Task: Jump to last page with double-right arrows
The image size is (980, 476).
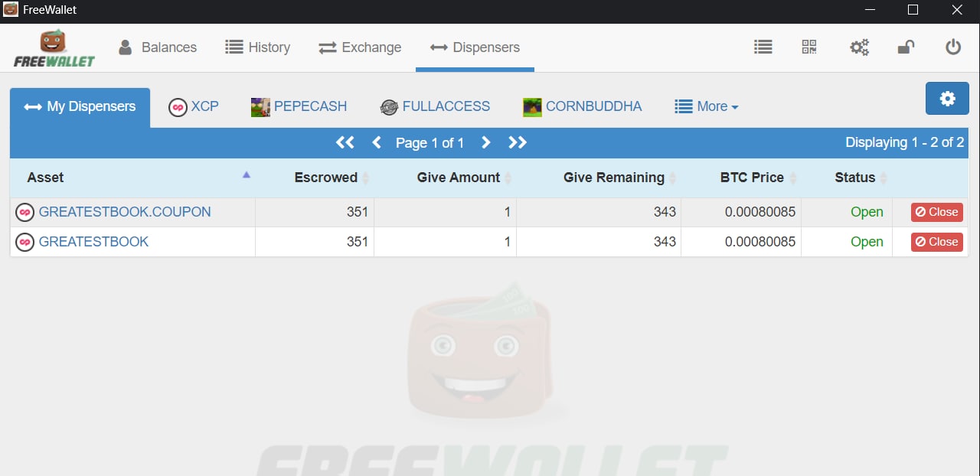Action: coord(518,142)
